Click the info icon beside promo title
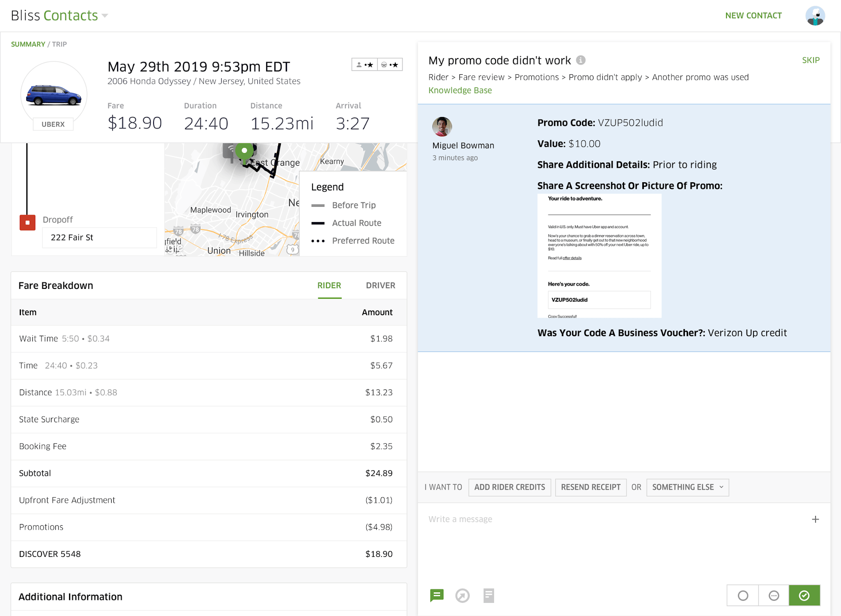The width and height of the screenshot is (841, 616). [581, 60]
